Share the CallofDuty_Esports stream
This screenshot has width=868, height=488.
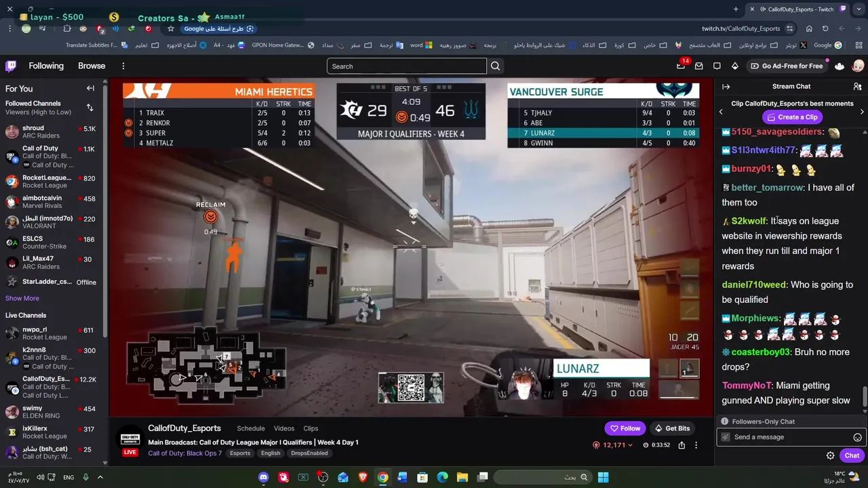click(x=682, y=445)
